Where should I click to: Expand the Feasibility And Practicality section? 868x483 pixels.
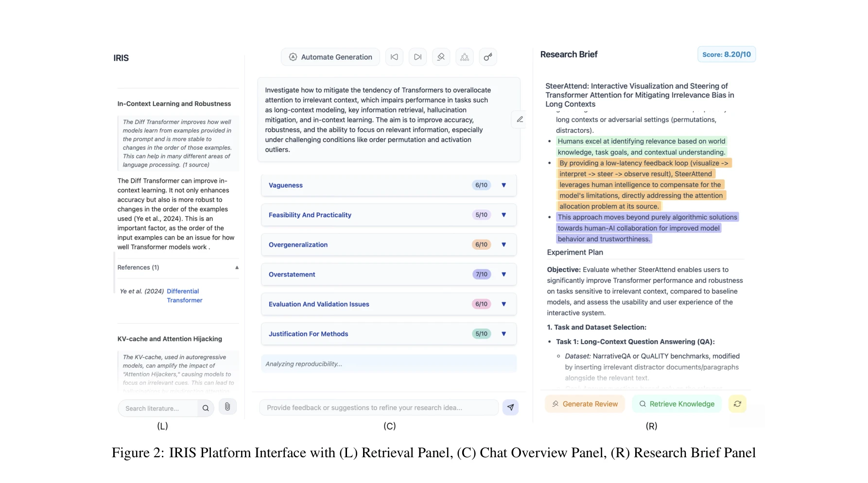[503, 215]
